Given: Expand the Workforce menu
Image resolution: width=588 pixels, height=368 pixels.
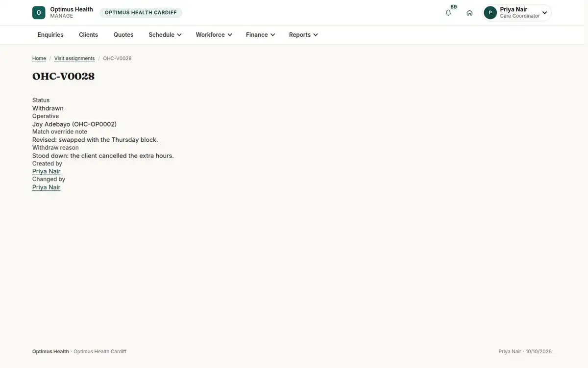Looking at the screenshot, I should click(x=214, y=35).
